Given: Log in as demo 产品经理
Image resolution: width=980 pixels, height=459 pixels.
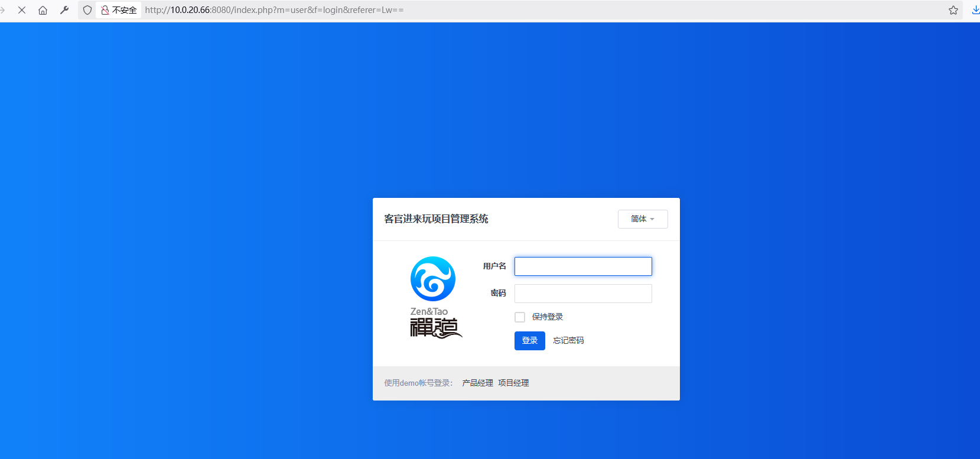Looking at the screenshot, I should pyautogui.click(x=477, y=383).
